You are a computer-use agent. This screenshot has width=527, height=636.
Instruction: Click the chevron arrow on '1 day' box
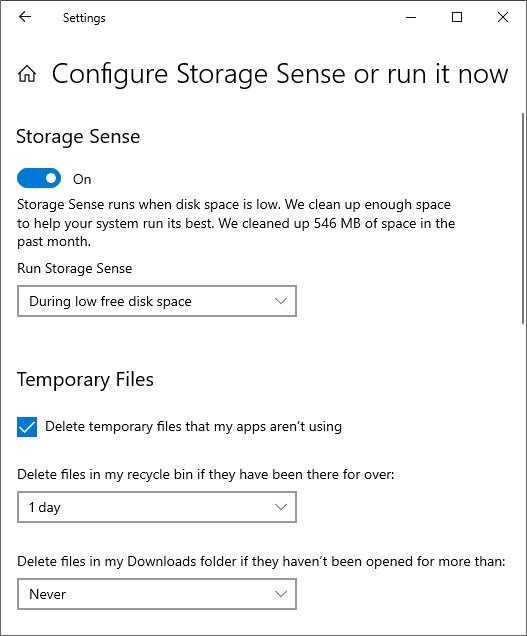(x=281, y=507)
